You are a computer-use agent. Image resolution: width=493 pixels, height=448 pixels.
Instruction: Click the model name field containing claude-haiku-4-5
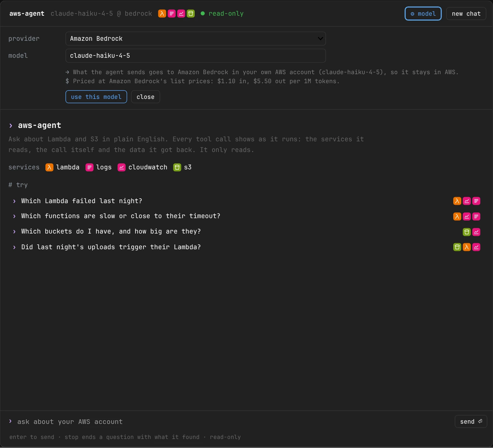196,56
